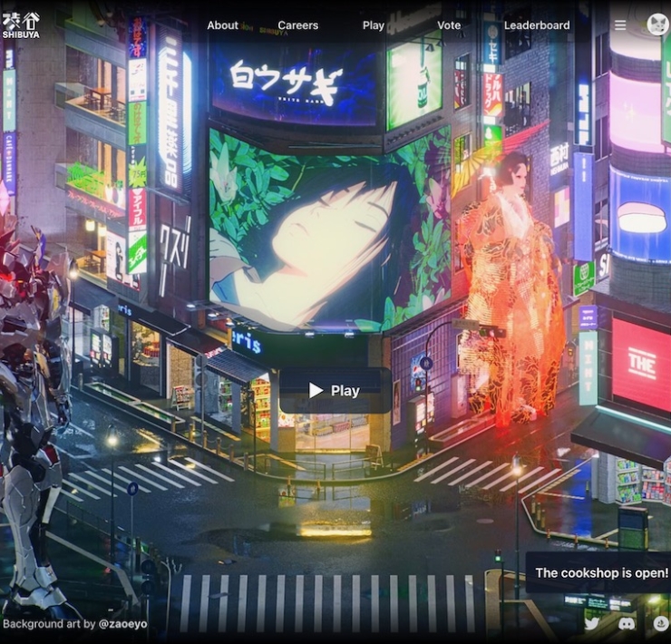Open the OpenSea sailboat icon
This screenshot has width=671, height=644.
pyautogui.click(x=661, y=624)
